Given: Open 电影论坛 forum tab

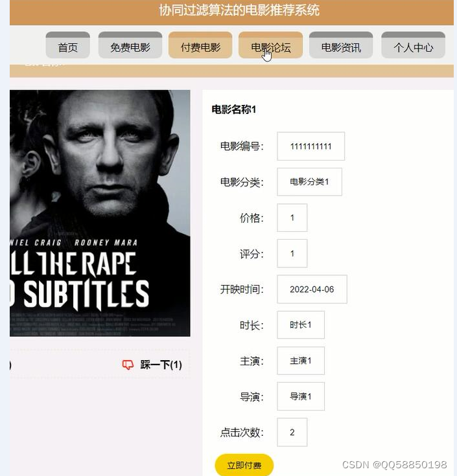Looking at the screenshot, I should click(x=270, y=45).
